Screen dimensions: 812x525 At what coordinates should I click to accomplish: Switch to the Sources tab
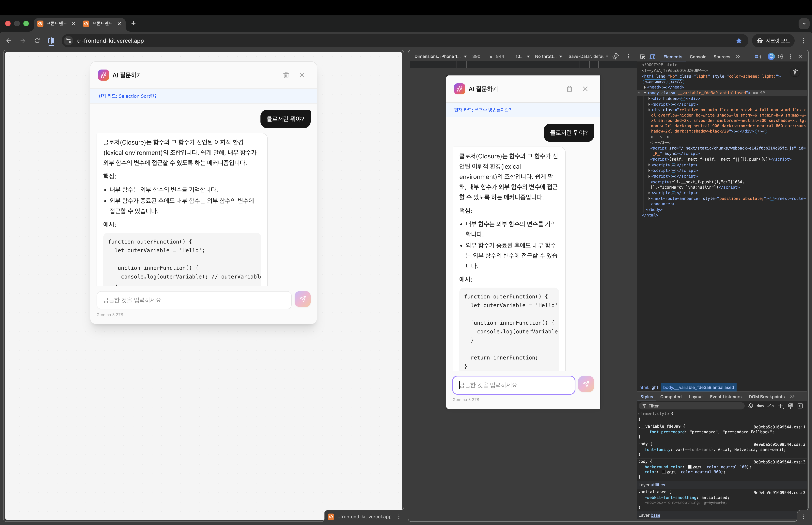(722, 57)
